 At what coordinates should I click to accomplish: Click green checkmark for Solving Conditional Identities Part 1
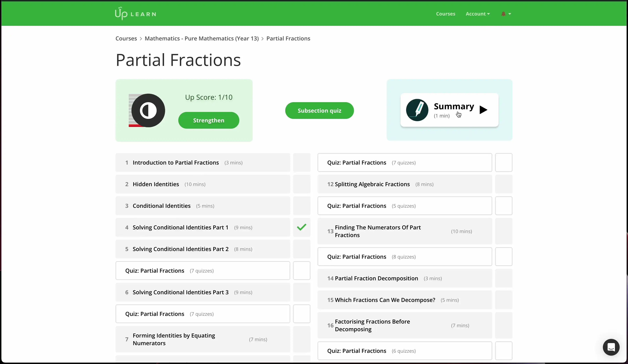(x=302, y=227)
